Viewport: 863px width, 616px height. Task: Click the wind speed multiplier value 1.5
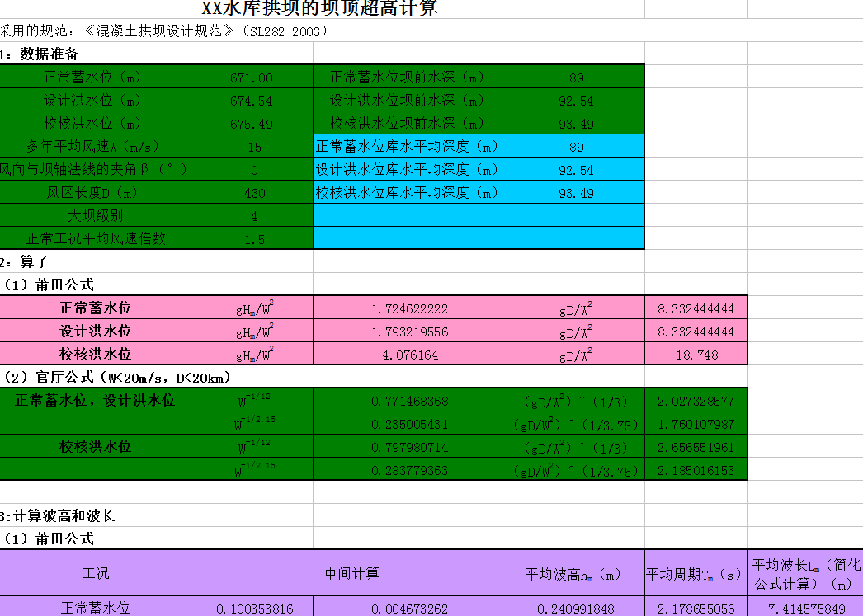click(254, 239)
